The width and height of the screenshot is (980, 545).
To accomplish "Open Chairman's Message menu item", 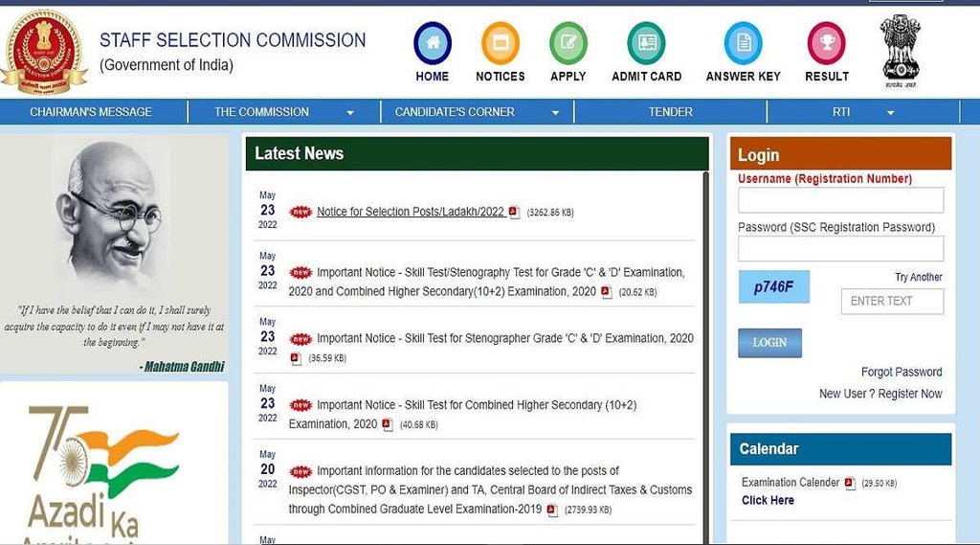I will tap(91, 112).
